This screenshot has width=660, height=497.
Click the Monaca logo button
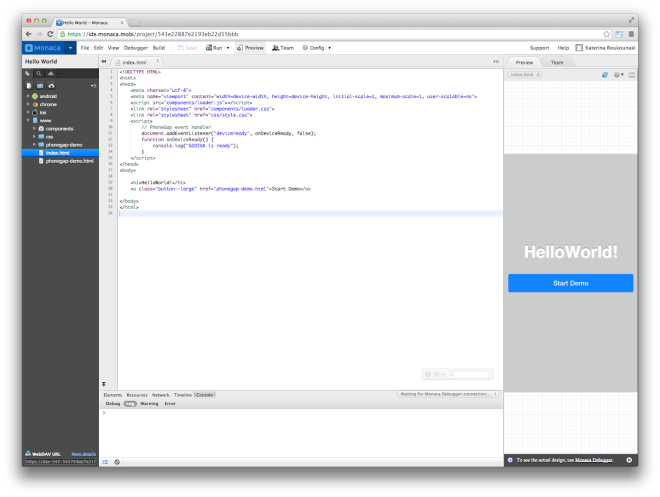(x=43, y=48)
